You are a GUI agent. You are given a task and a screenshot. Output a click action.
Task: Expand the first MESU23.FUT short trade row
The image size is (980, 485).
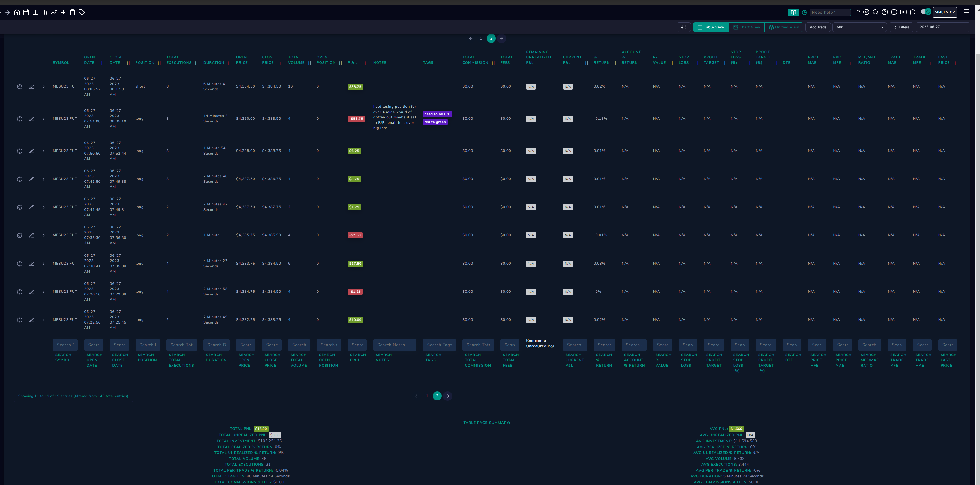(x=43, y=87)
